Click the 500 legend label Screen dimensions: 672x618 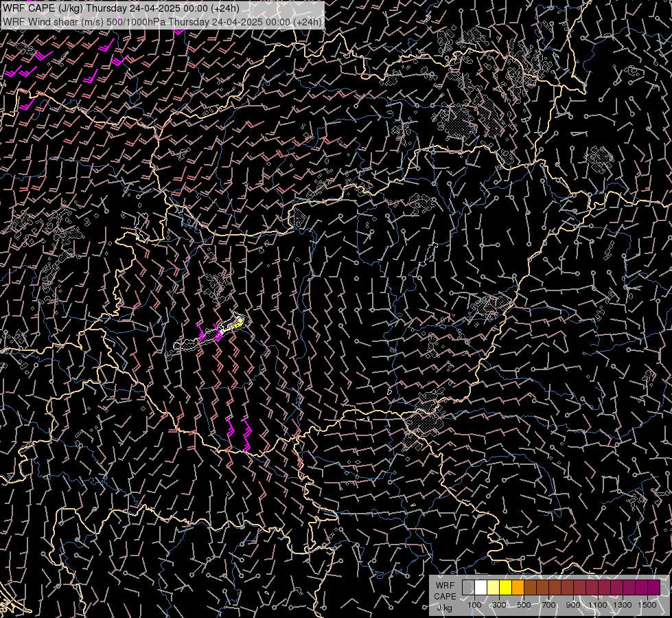point(524,605)
